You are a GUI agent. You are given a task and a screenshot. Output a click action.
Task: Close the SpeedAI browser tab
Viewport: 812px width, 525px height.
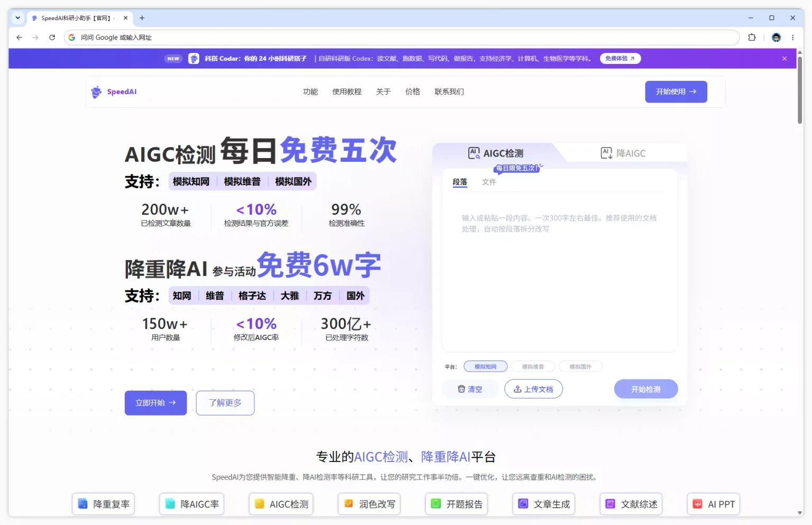click(x=125, y=18)
